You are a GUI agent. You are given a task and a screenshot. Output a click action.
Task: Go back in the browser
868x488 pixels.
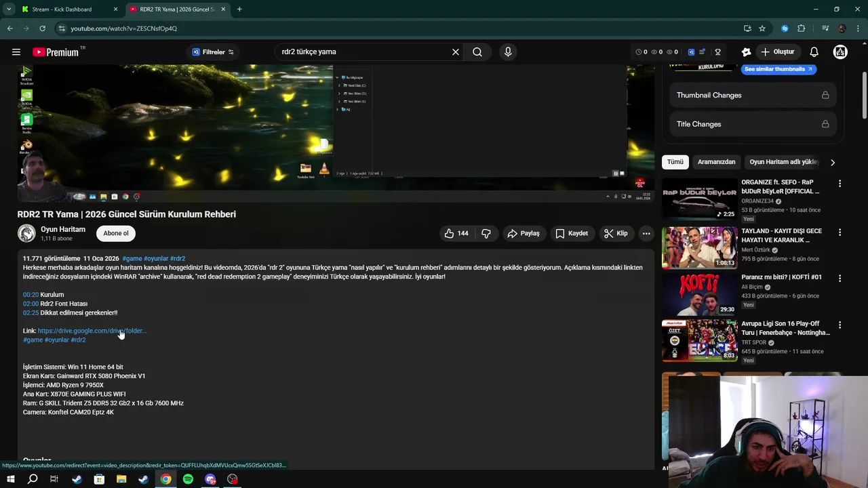click(9, 28)
